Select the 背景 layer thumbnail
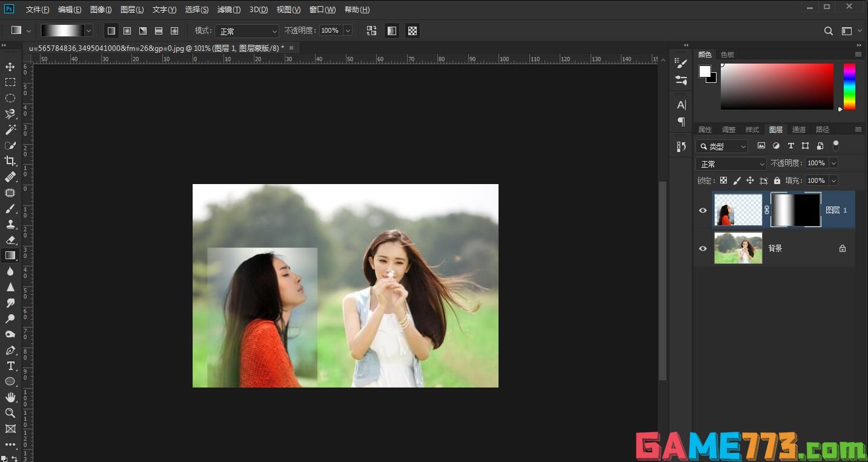The width and height of the screenshot is (868, 462). pyautogui.click(x=738, y=248)
